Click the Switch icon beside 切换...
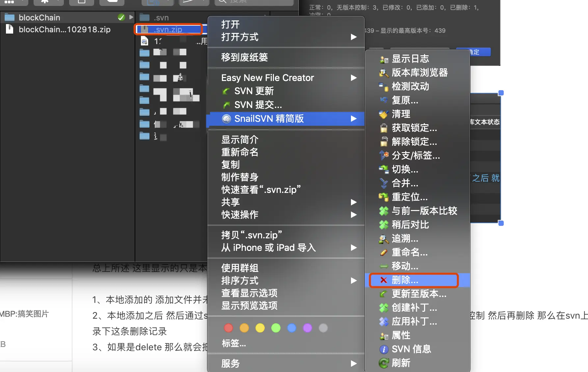 click(384, 169)
